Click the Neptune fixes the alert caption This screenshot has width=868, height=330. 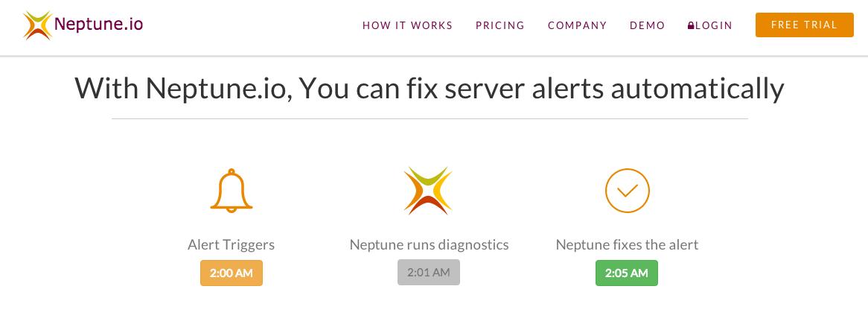click(x=628, y=245)
